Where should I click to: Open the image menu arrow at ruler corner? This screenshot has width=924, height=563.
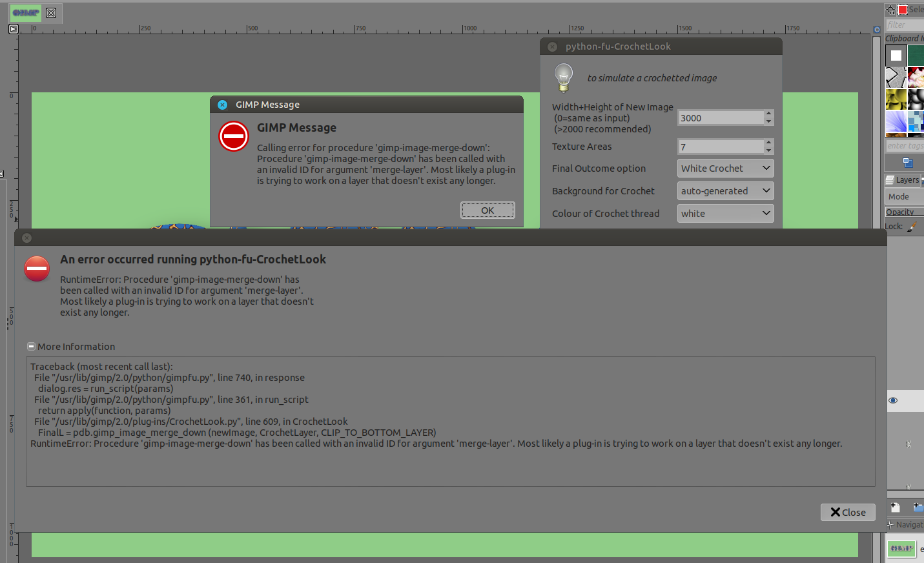pyautogui.click(x=14, y=29)
